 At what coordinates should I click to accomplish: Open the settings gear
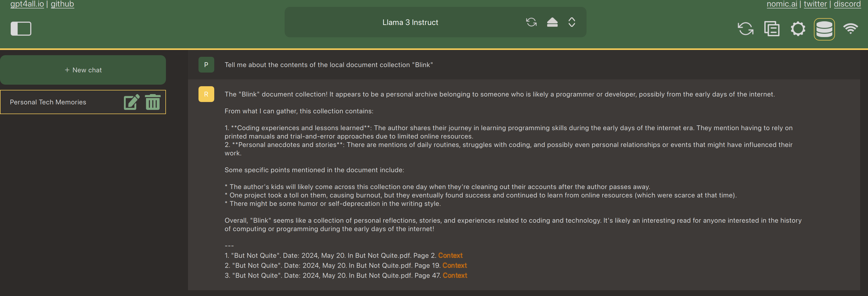[798, 29]
